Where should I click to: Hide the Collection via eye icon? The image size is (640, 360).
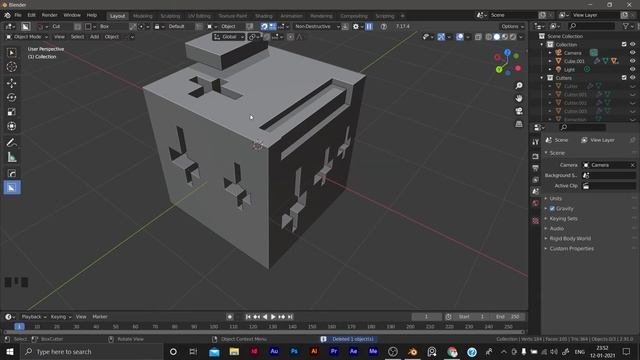click(x=632, y=44)
